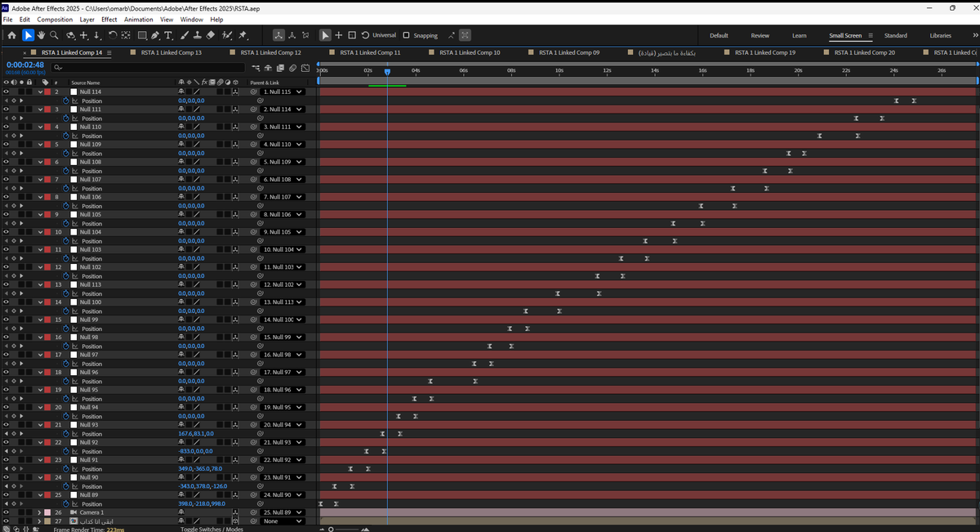Viewport: 980px width, 532px height.
Task: Collapse the Null 107 layer twirl arrow
Action: pos(39,179)
